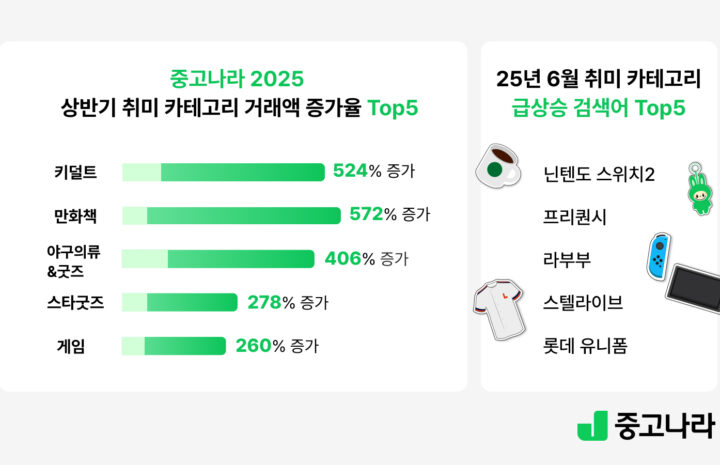Viewport: 720px width, 465px height.
Task: Click the blue Joy-Con controller icon
Action: 659,256
